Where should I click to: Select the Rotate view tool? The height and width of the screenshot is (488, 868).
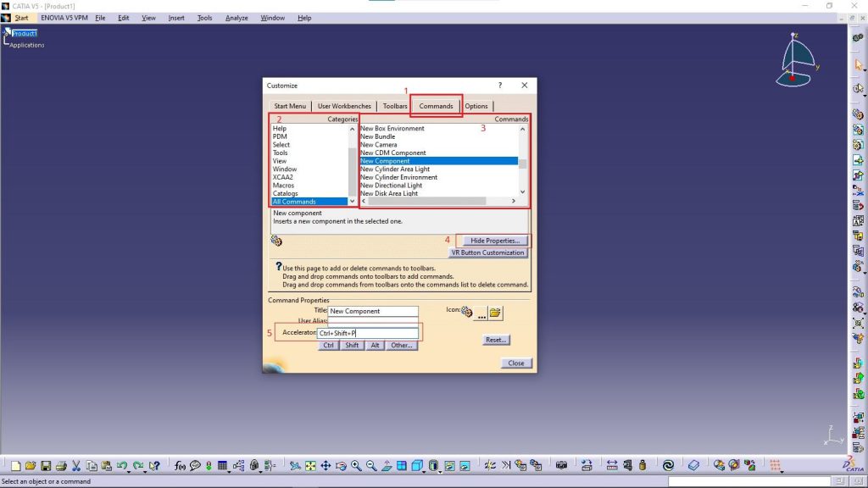(x=341, y=466)
